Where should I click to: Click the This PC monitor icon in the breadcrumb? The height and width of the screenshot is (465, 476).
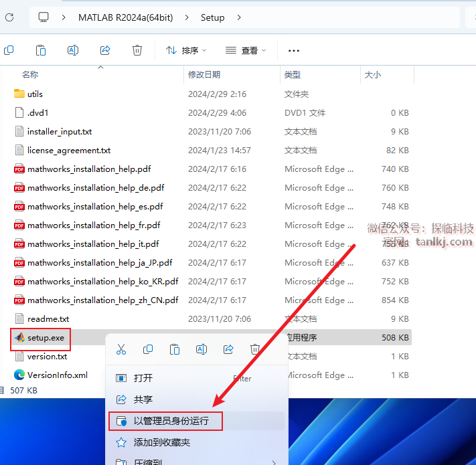pos(44,17)
